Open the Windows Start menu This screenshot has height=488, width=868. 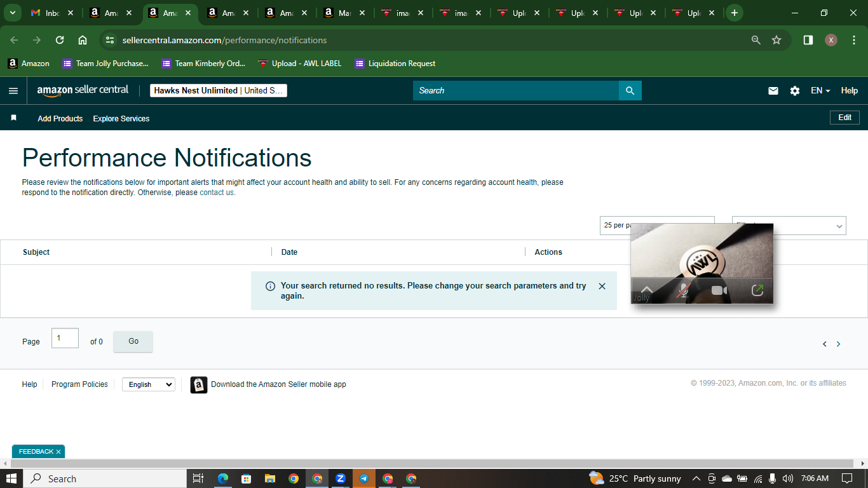click(x=11, y=478)
